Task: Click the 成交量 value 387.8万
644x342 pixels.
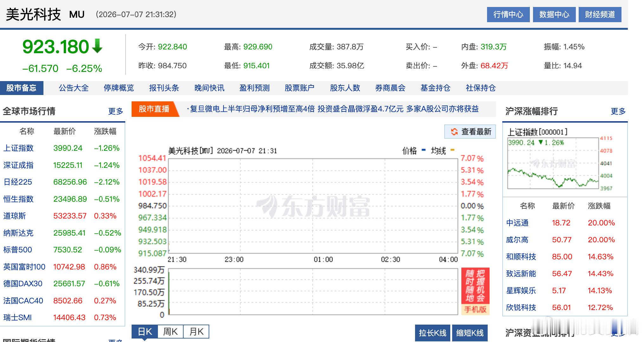Action: click(x=350, y=47)
